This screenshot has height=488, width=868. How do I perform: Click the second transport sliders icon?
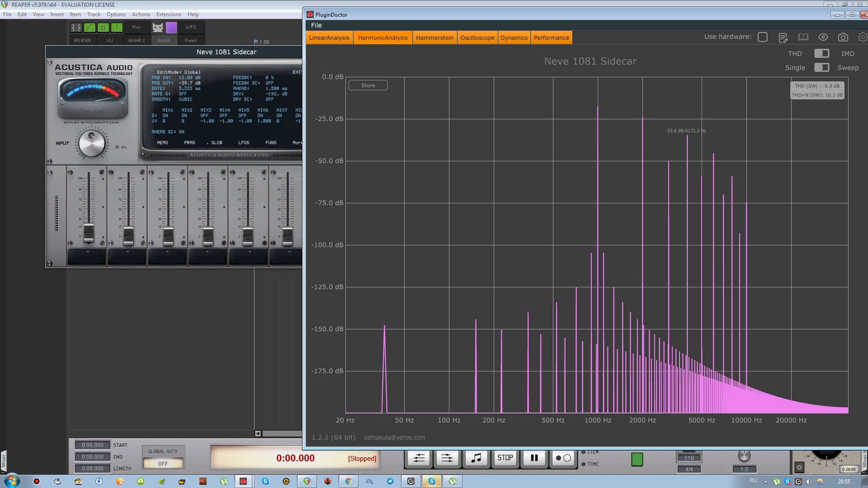click(x=447, y=458)
